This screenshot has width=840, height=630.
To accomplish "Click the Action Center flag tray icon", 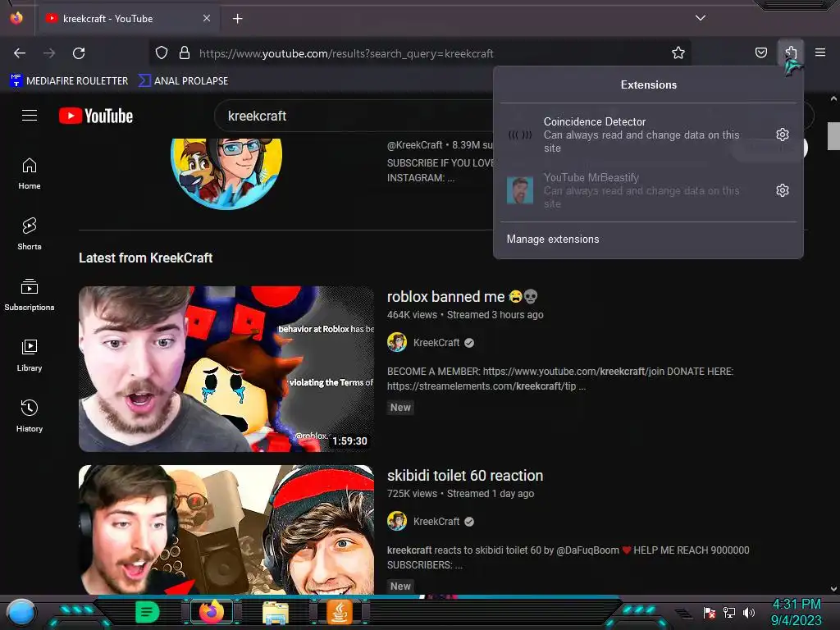I will pos(710,612).
